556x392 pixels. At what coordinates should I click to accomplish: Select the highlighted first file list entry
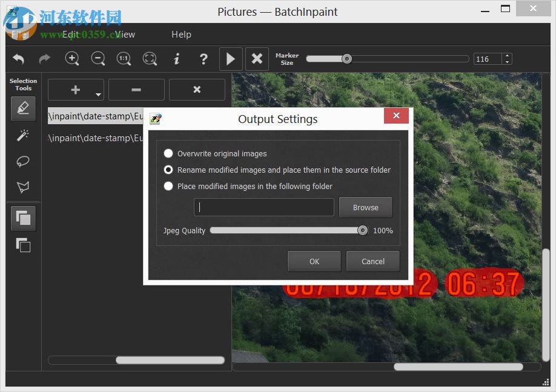95,116
